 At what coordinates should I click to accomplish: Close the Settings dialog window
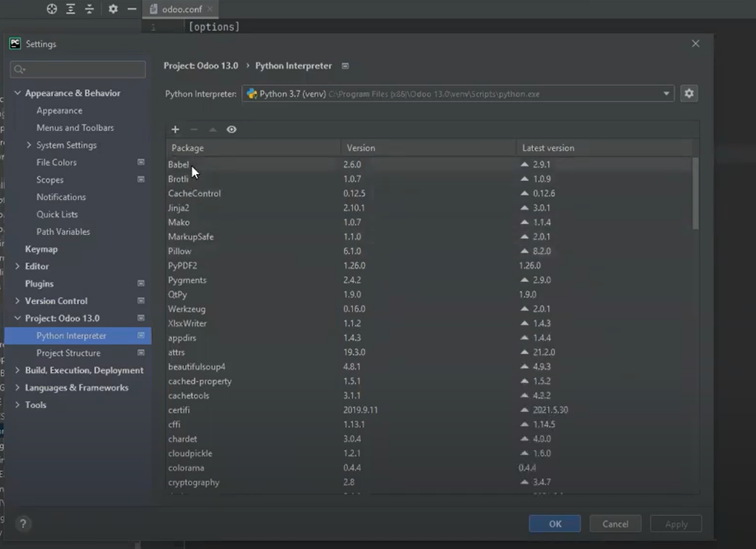(695, 43)
